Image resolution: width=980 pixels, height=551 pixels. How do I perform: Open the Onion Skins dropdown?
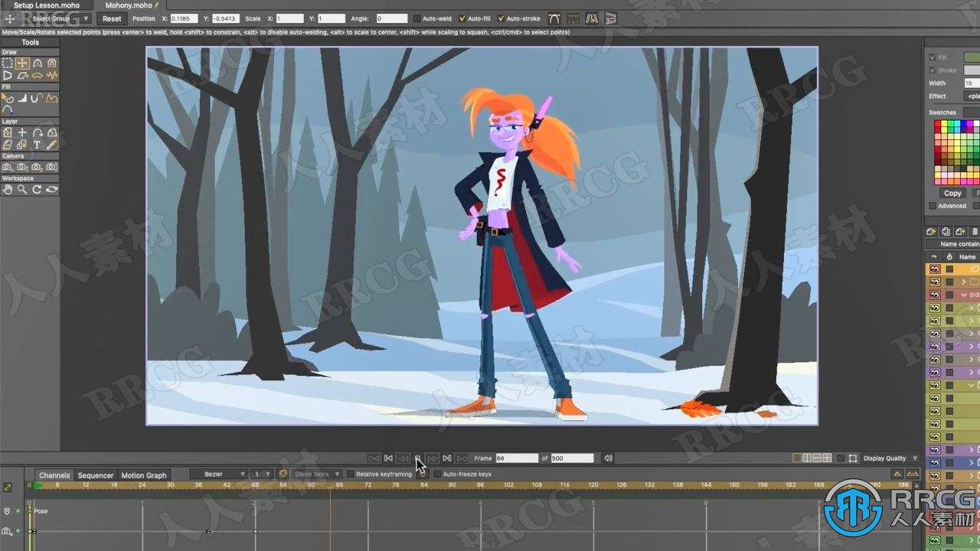[317, 474]
